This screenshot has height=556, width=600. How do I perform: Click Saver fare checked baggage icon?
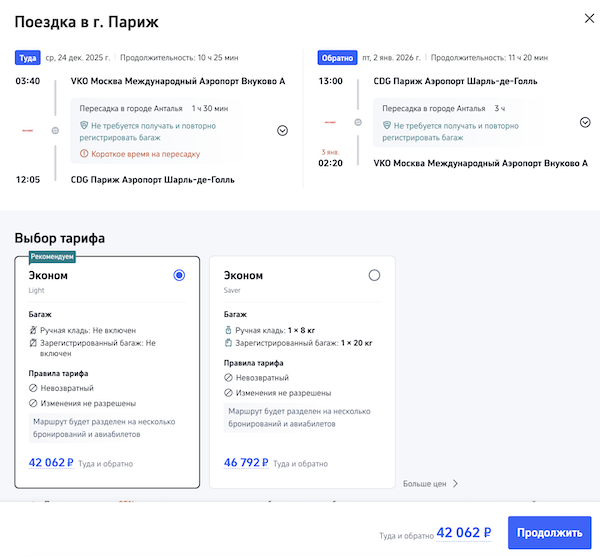click(x=229, y=343)
